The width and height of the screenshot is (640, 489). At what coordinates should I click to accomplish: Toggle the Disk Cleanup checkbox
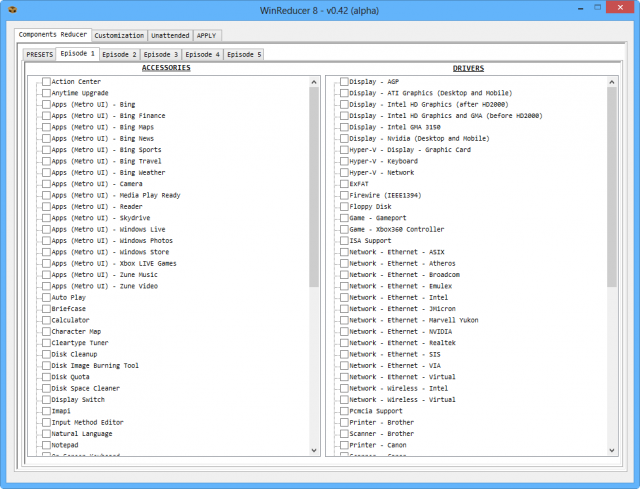[46, 354]
